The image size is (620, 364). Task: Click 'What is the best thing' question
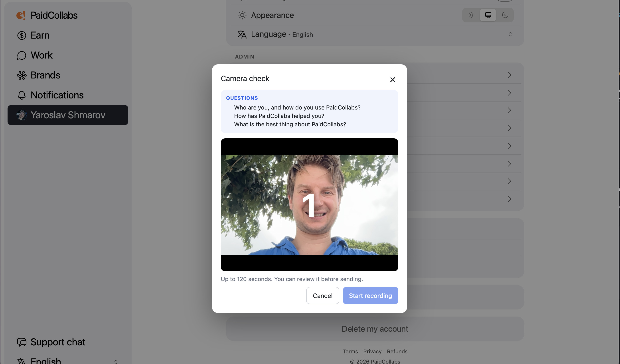pos(290,124)
